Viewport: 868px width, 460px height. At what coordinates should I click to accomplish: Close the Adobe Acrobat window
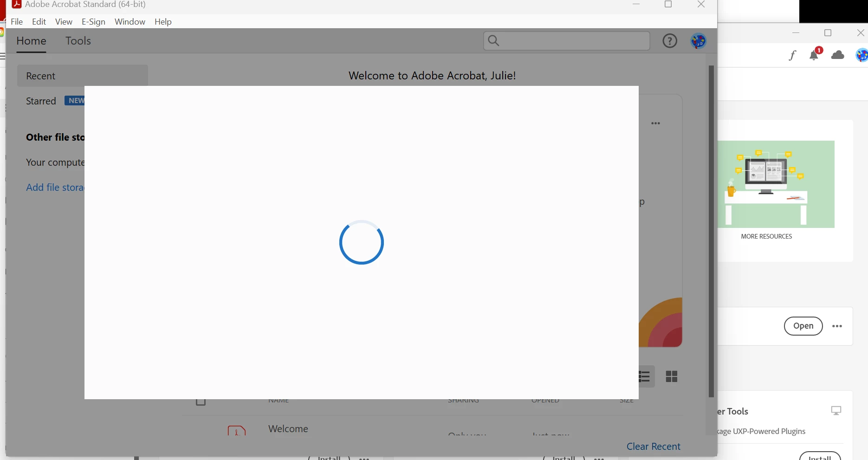point(701,5)
